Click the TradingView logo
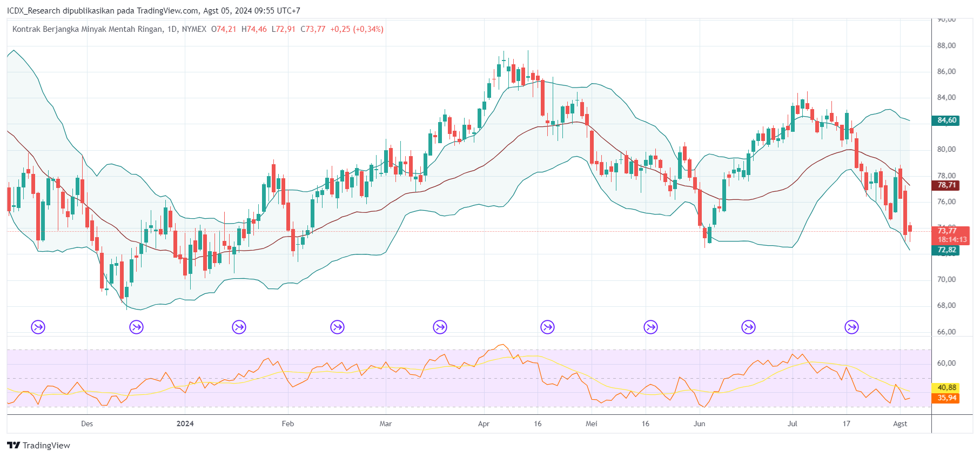 [x=38, y=445]
